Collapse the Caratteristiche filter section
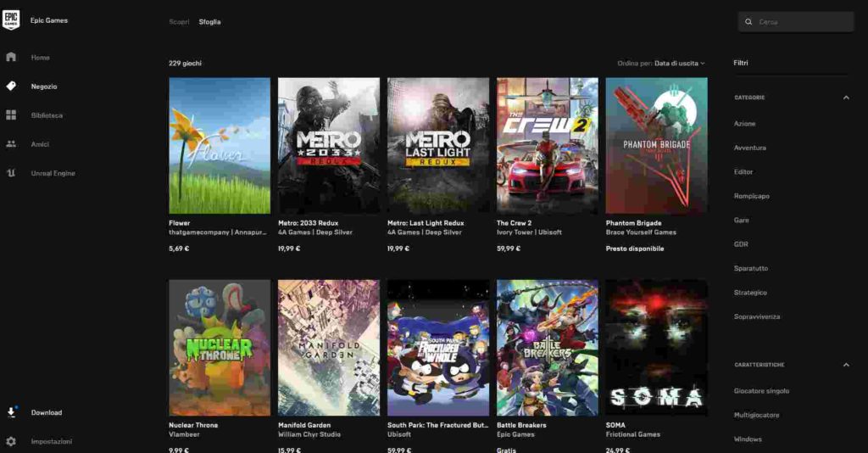 [x=846, y=365]
